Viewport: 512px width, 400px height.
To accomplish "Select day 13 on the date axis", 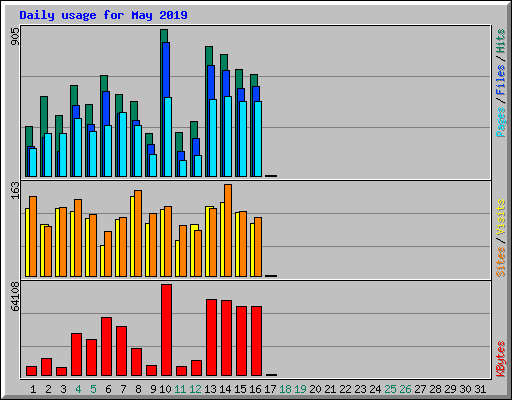I will [x=210, y=389].
